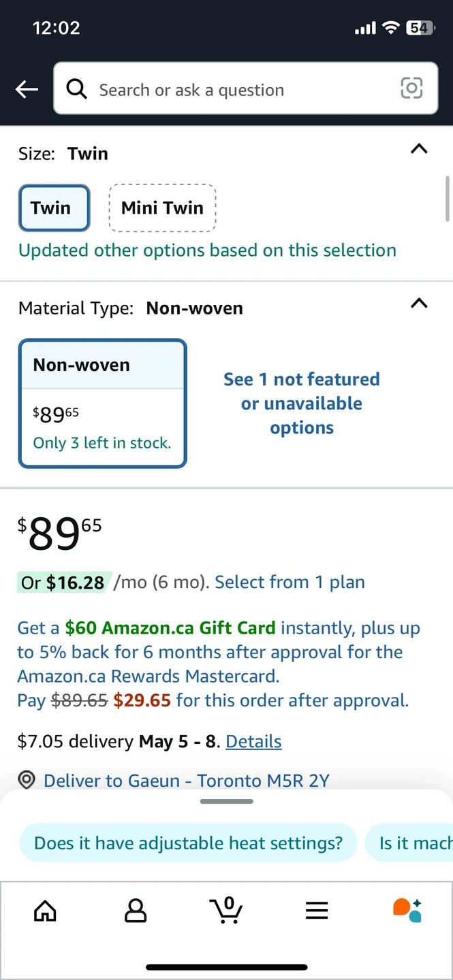Tap 'See 1 not featured or unavailable options'
Screen dimensions: 453x980
[302, 404]
